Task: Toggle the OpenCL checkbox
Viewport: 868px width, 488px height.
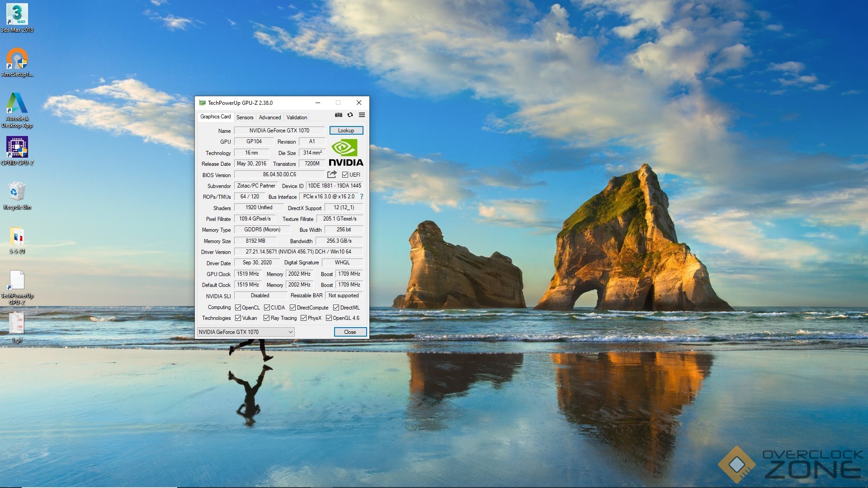Action: tap(238, 308)
